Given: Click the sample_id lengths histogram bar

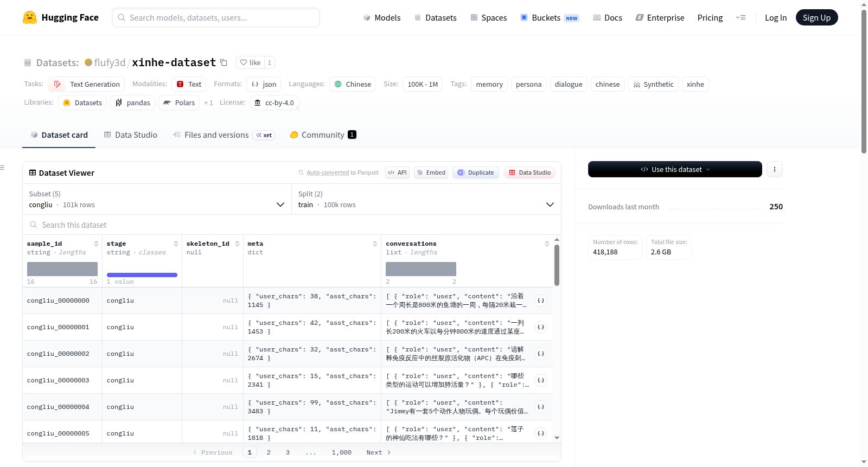Looking at the screenshot, I should [62, 269].
